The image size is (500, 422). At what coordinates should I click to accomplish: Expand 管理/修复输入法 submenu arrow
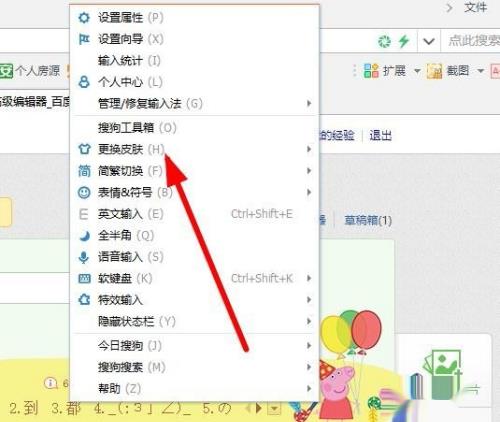(309, 103)
